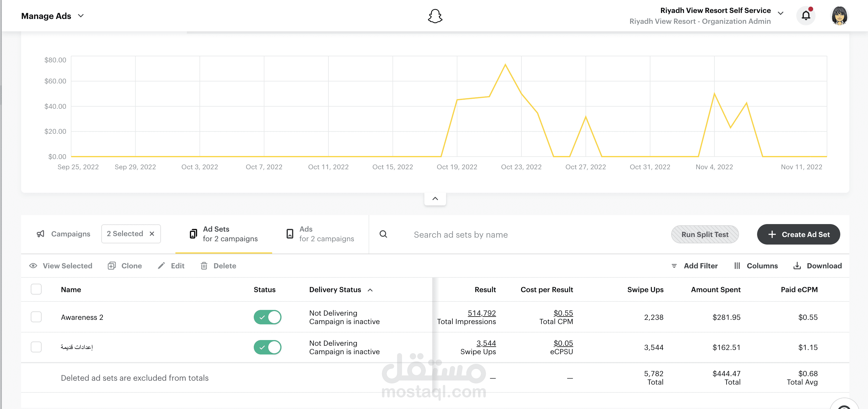Click the Snapchat ghost logo
Image resolution: width=868 pixels, height=409 pixels.
pyautogui.click(x=435, y=16)
